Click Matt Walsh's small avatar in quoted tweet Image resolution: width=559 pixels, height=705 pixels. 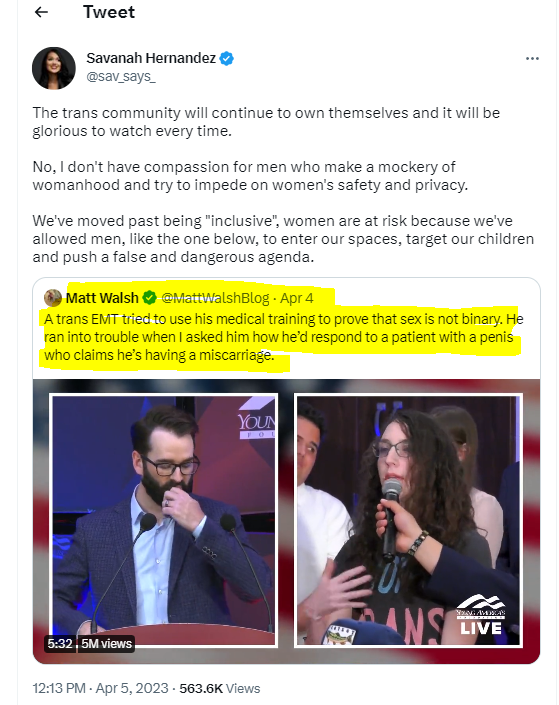[53, 298]
